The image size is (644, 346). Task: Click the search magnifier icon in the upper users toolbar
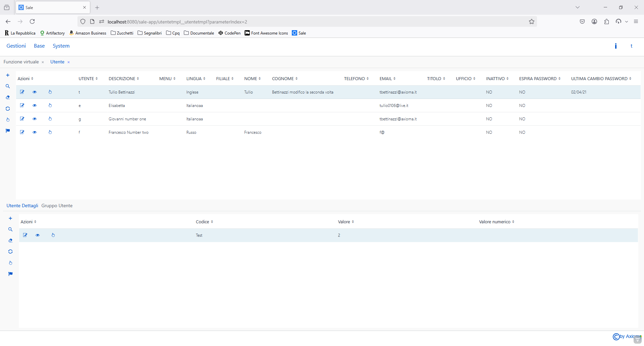pyautogui.click(x=8, y=86)
